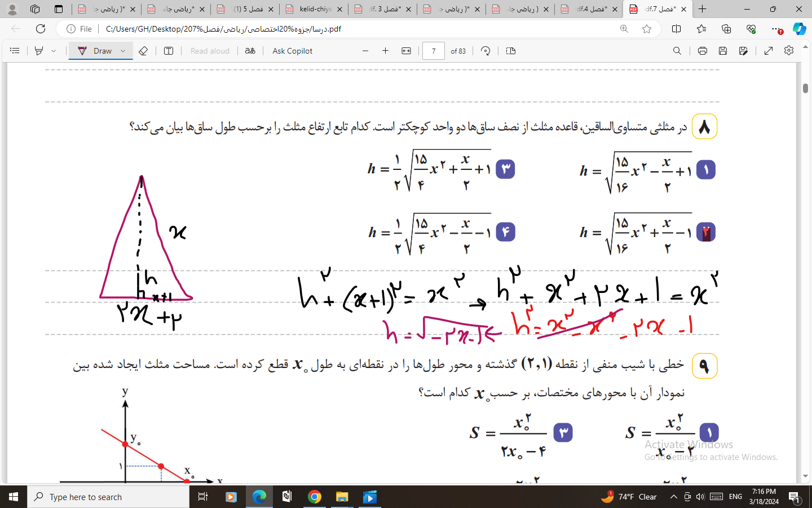The width and height of the screenshot is (812, 508).
Task: Click the Ask Copilot button
Action: pos(292,51)
